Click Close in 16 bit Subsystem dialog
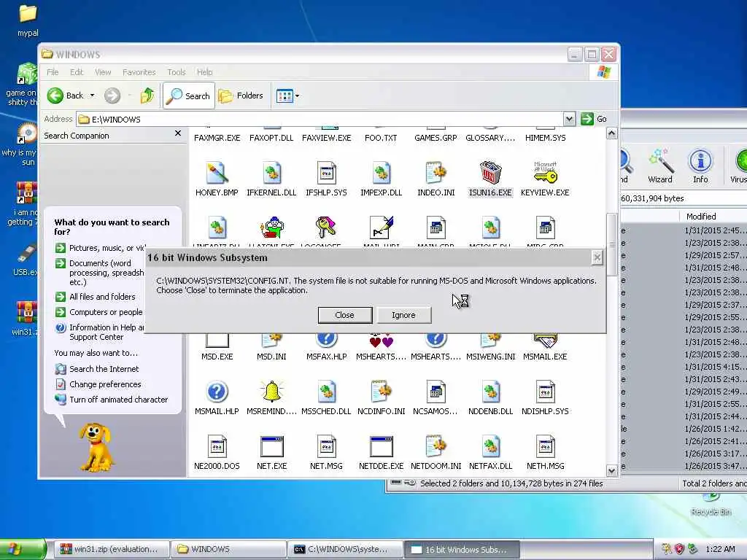The width and height of the screenshot is (747, 560). pos(345,315)
